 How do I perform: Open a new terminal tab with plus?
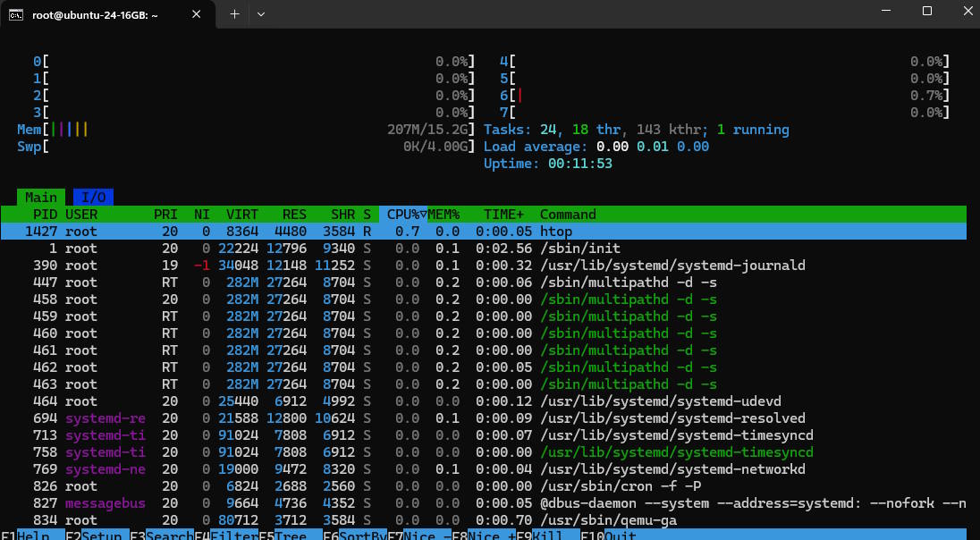(x=234, y=14)
